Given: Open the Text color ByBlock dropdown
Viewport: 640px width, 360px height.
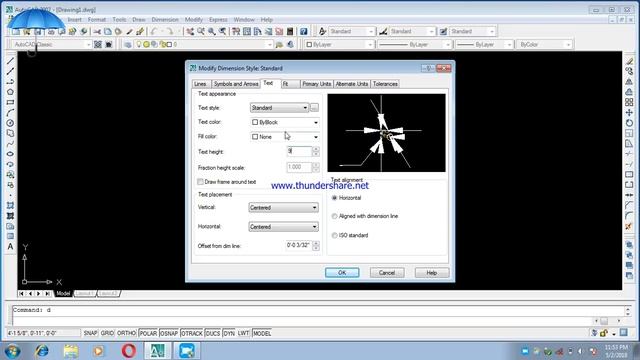Looking at the screenshot, I should pyautogui.click(x=284, y=122).
